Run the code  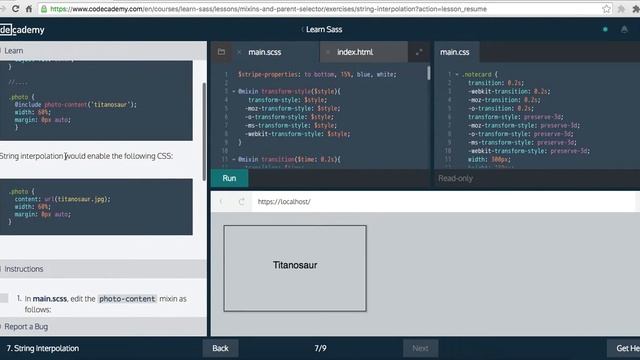(229, 178)
